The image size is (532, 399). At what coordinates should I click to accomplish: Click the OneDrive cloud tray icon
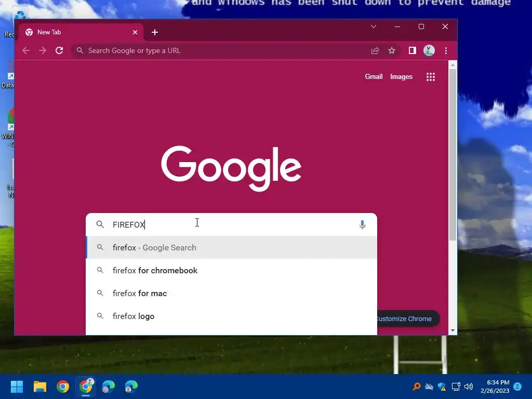pos(429,387)
